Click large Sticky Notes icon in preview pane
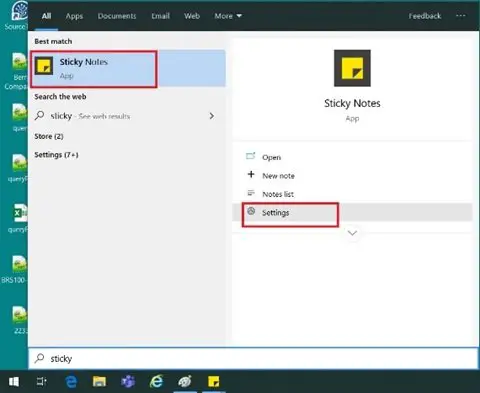Image resolution: width=480 pixels, height=393 pixels. point(352,68)
